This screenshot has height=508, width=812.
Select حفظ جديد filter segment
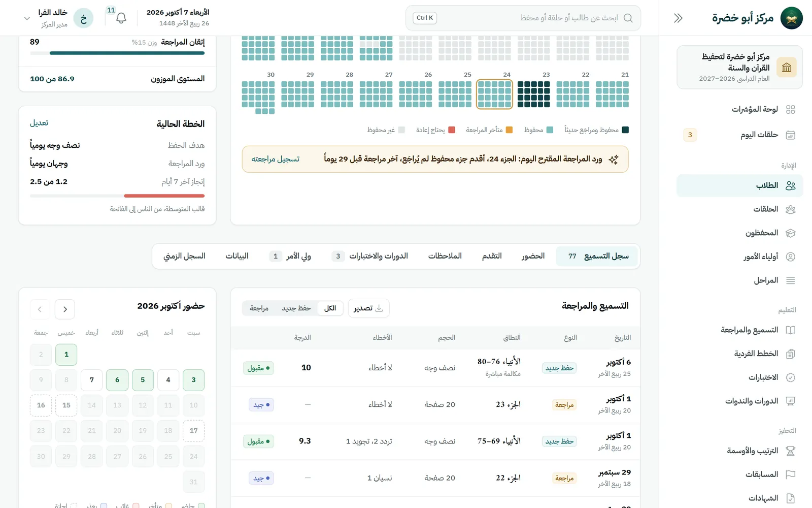(x=296, y=308)
